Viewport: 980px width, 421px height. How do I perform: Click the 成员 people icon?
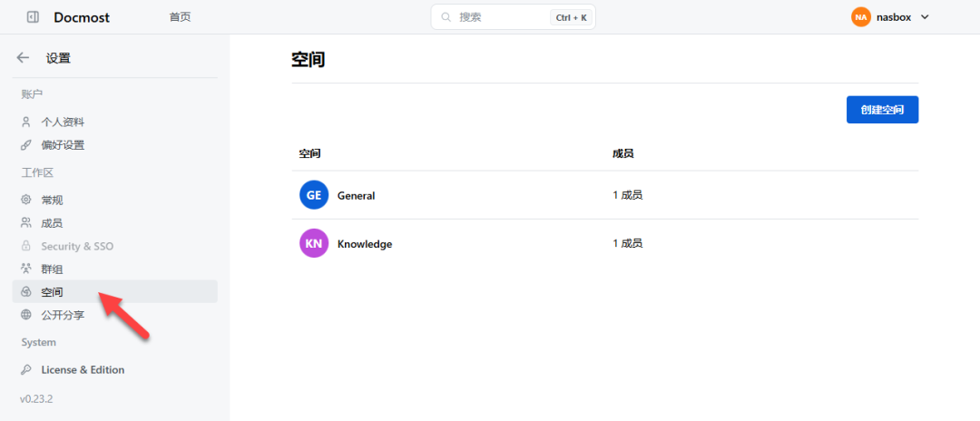coord(26,223)
